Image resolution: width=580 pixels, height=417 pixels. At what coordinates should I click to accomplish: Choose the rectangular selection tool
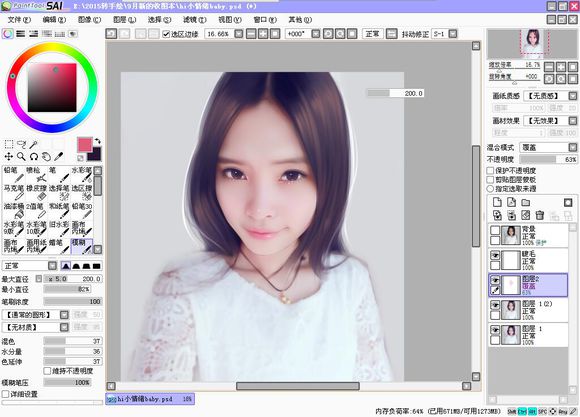click(x=9, y=144)
